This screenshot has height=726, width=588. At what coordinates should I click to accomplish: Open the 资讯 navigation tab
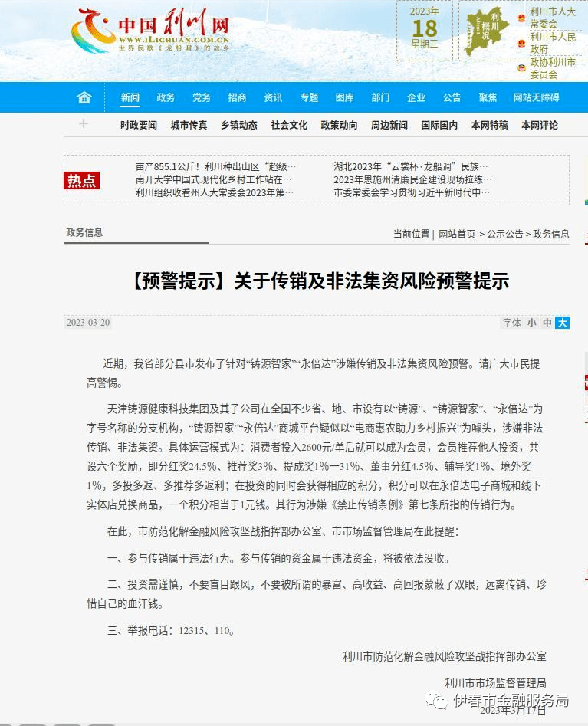point(273,97)
